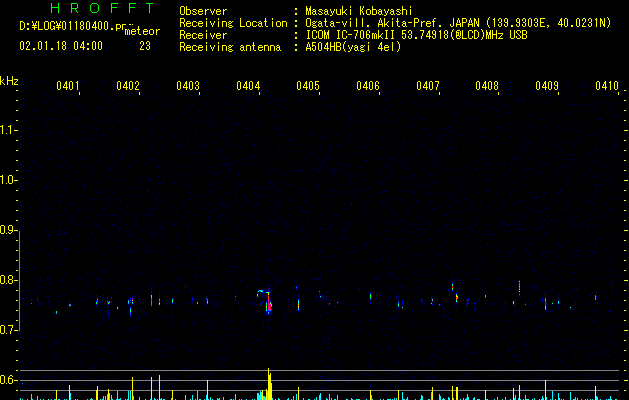Click the Observer field label
Image resolution: width=629 pixels, height=400 pixels.
(203, 11)
